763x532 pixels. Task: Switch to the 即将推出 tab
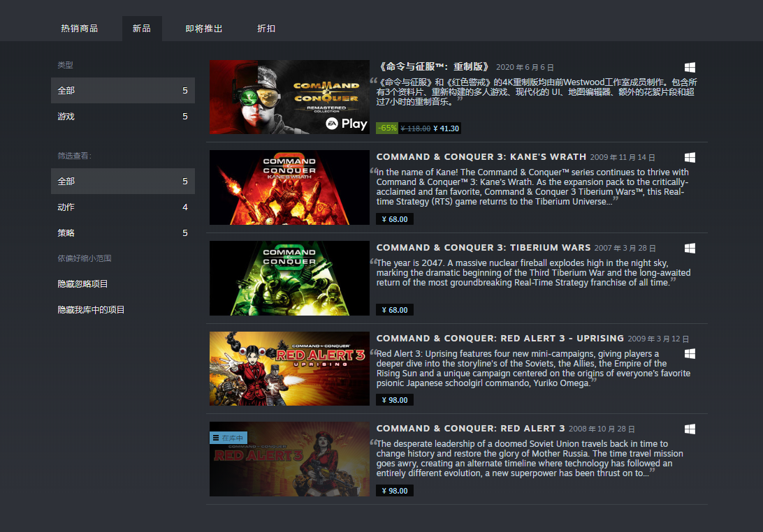(204, 29)
